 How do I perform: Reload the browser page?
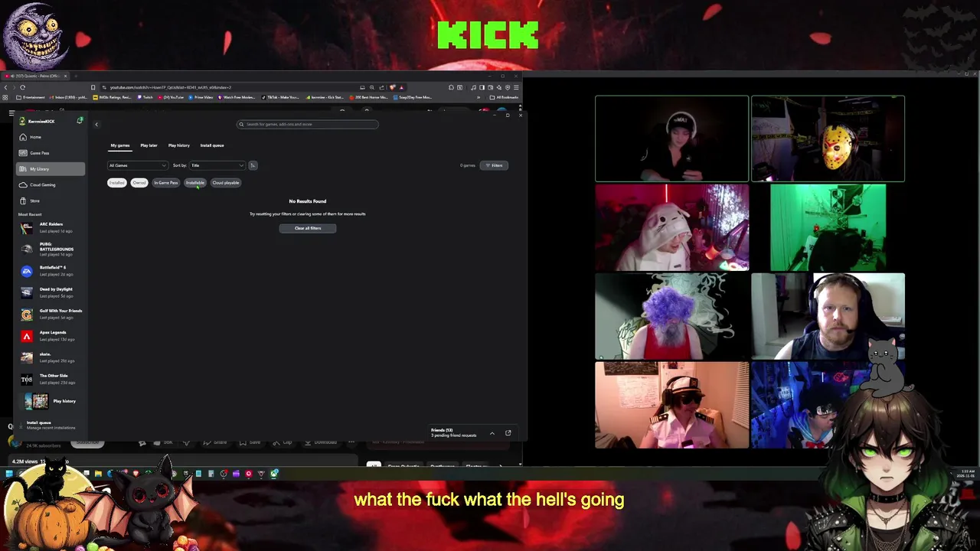[22, 87]
